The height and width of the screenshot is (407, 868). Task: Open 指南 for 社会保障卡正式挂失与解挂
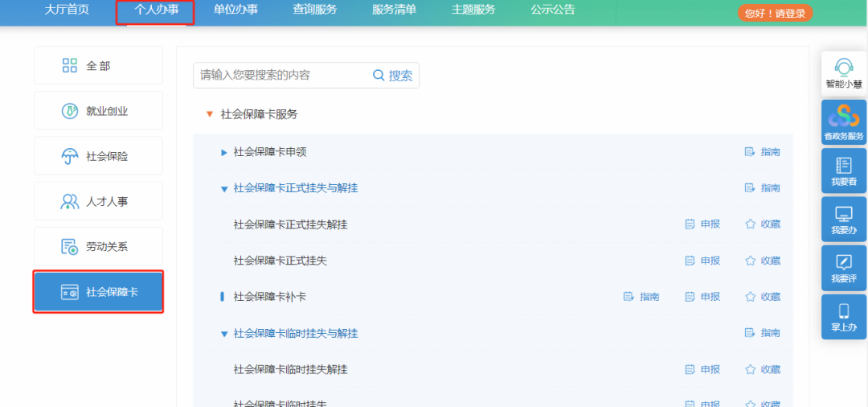pos(762,188)
